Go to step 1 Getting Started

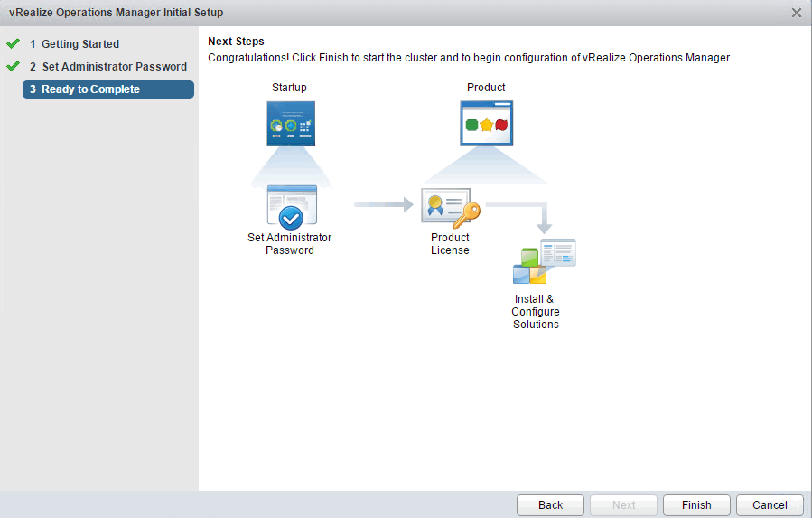74,44
